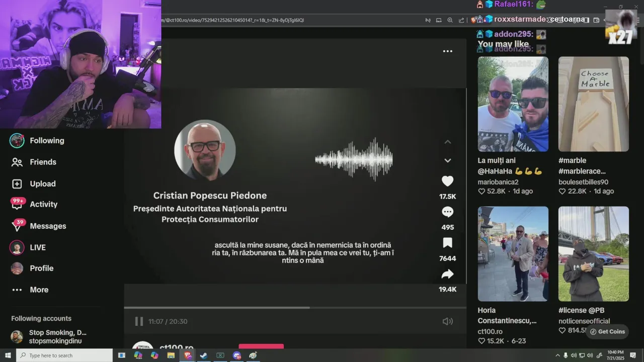Open the 'La mulți ani' recommended video

coord(513,104)
